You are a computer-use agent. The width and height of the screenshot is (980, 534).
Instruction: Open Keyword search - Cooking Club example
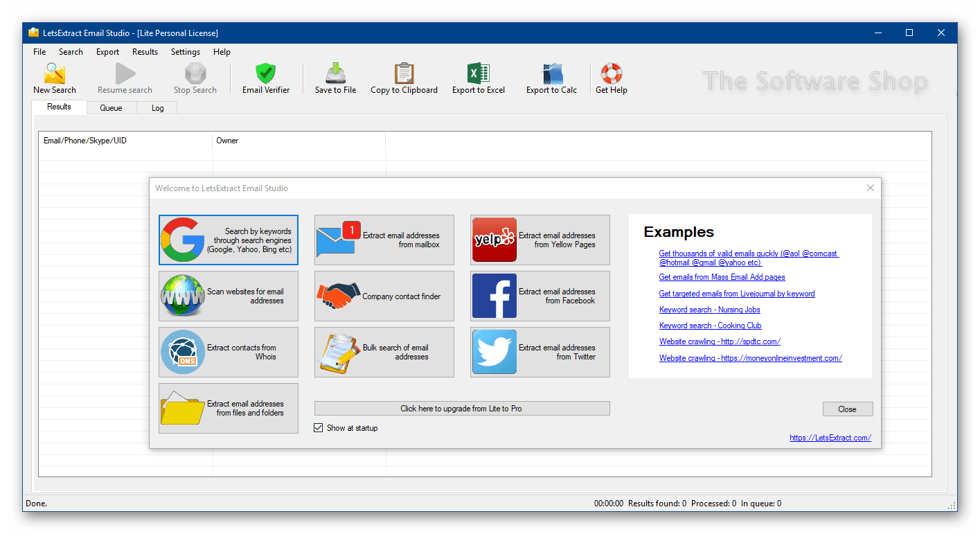pos(711,326)
